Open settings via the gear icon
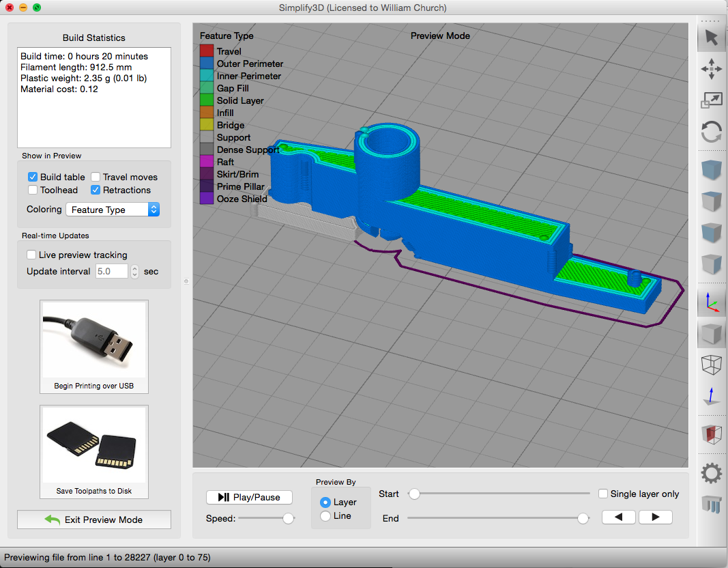This screenshot has width=728, height=568. click(x=712, y=473)
